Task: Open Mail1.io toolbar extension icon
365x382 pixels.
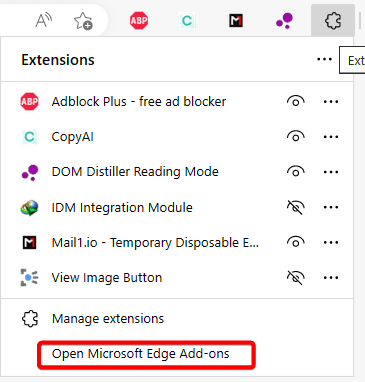Action: click(x=236, y=21)
